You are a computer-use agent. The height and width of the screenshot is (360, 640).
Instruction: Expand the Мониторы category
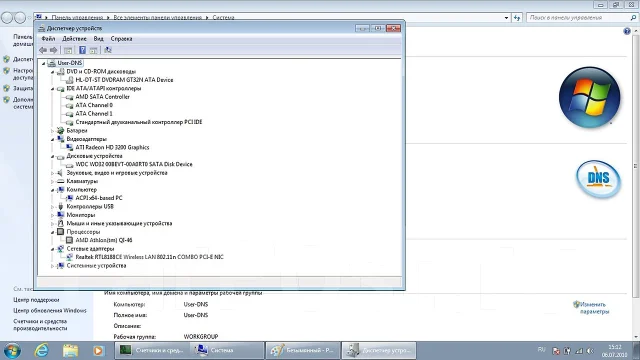(x=53, y=215)
